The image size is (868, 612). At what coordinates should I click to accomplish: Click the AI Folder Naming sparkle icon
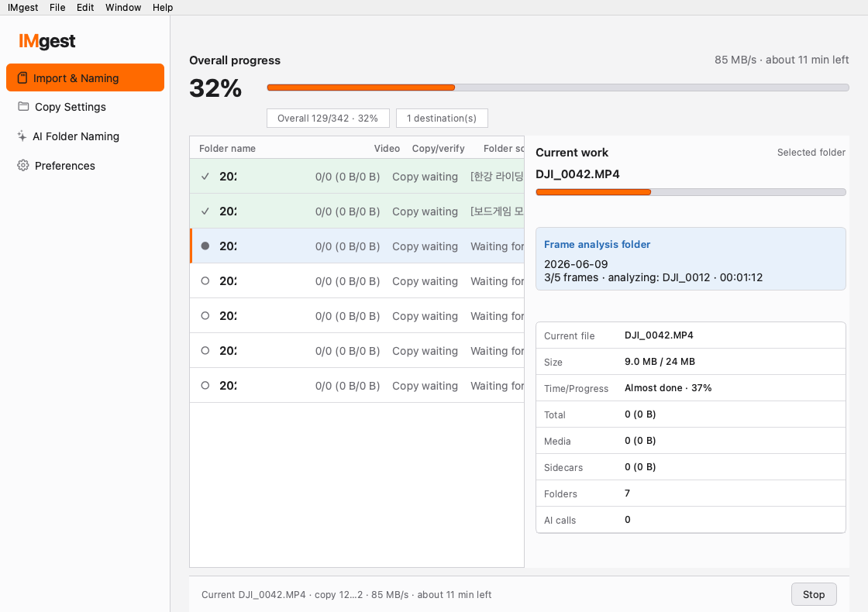pyautogui.click(x=22, y=136)
